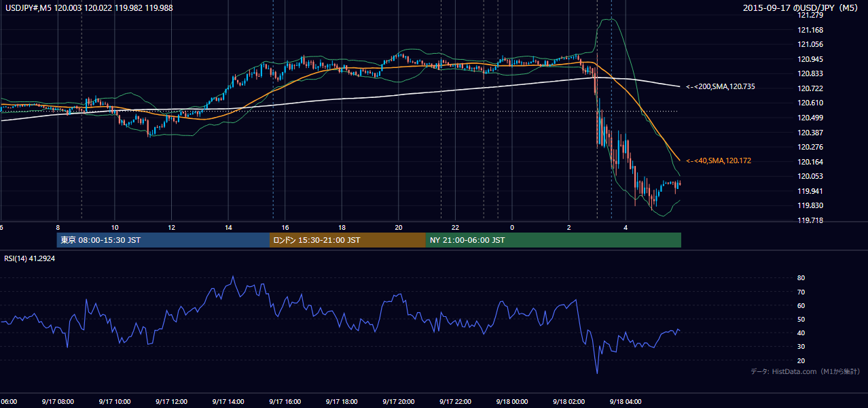This screenshot has height=408, width=868.
Task: Click price axis value 120.499
Action: click(x=810, y=118)
